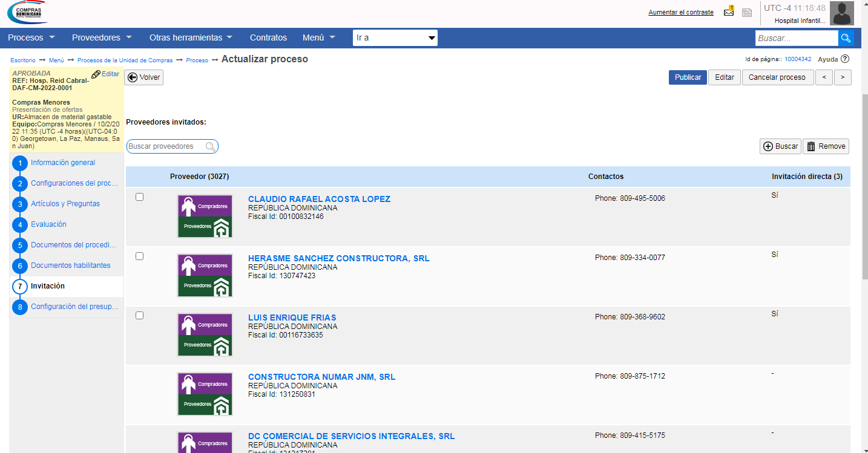Click the pencil Editar icon in reference panel
Viewport: 868px width, 453px height.
point(96,74)
